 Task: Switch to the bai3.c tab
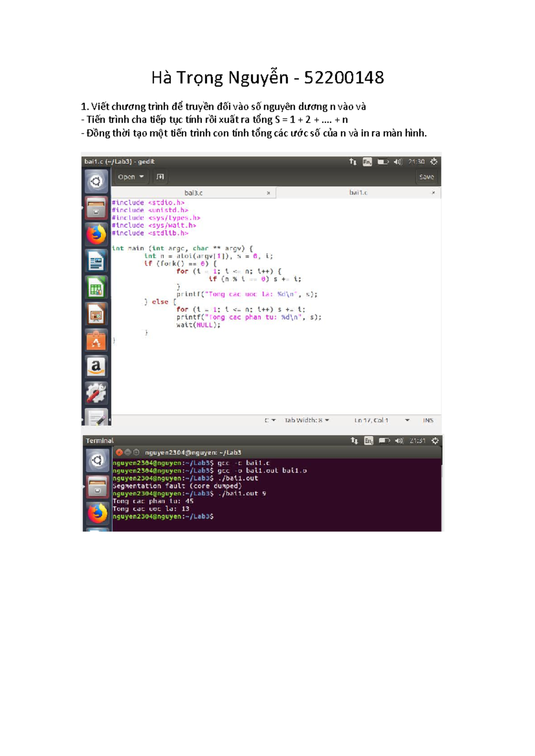[193, 193]
